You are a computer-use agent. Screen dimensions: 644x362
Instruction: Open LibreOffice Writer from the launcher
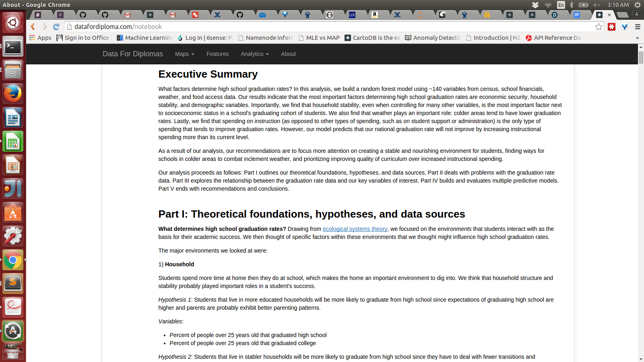click(13, 117)
